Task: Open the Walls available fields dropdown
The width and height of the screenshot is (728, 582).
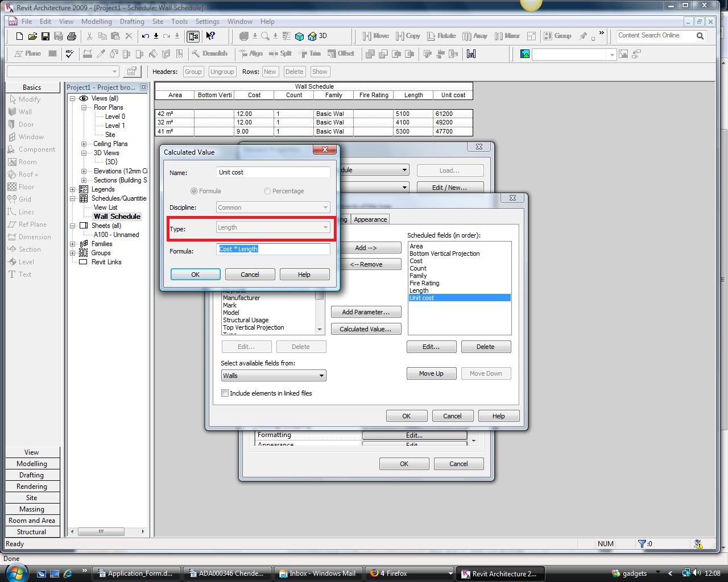Action: pyautogui.click(x=273, y=376)
